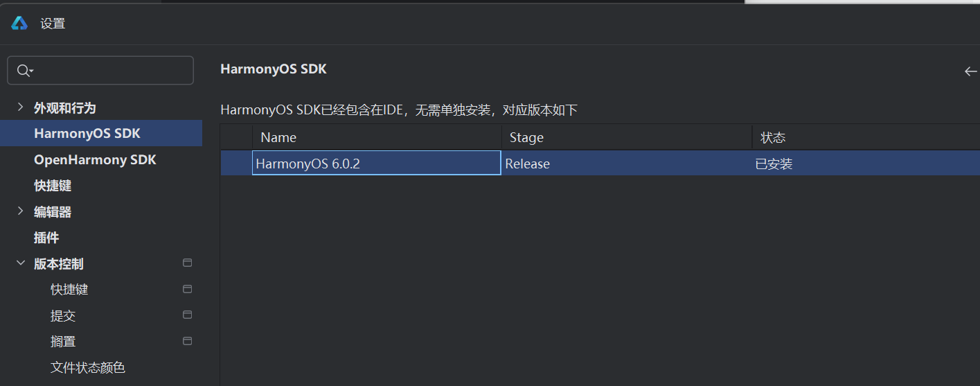
Task: Open the 插件 settings page
Action: [x=46, y=238]
